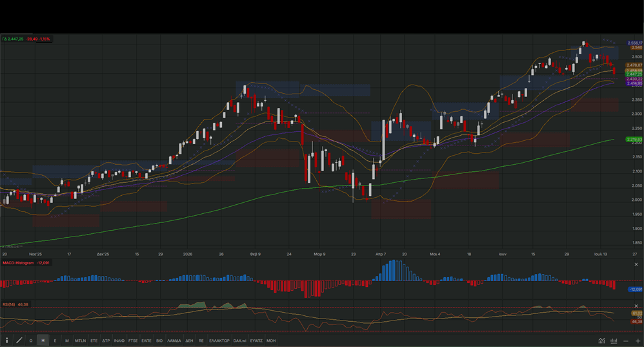Switch to the Ω timeframe button
Image resolution: width=644 pixels, height=347 pixels.
pyautogui.click(x=31, y=341)
